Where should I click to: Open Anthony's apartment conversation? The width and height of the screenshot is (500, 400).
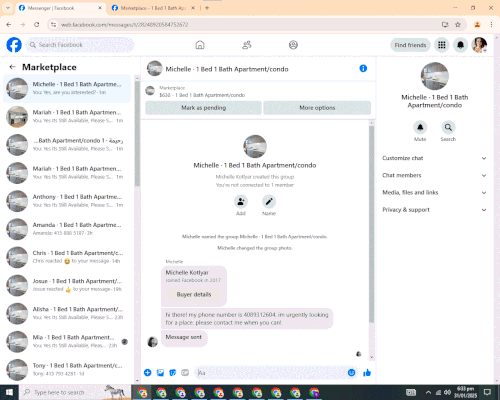point(67,201)
